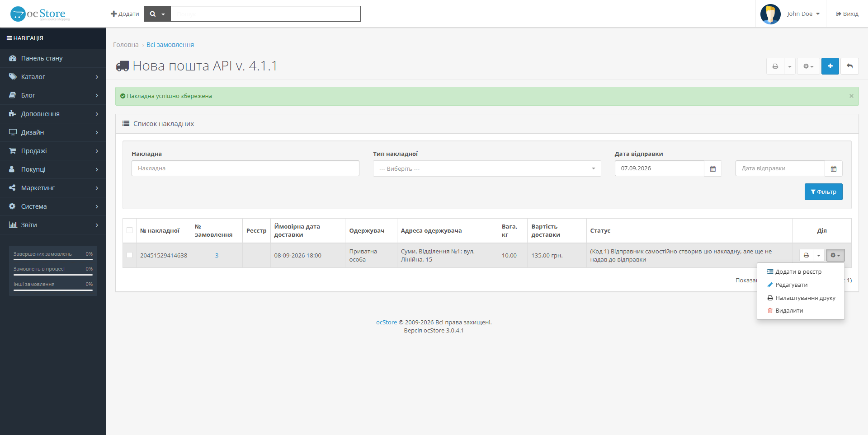Click the blue 'Фільтр' button
Viewport: 868px width, 435px height.
[824, 192]
